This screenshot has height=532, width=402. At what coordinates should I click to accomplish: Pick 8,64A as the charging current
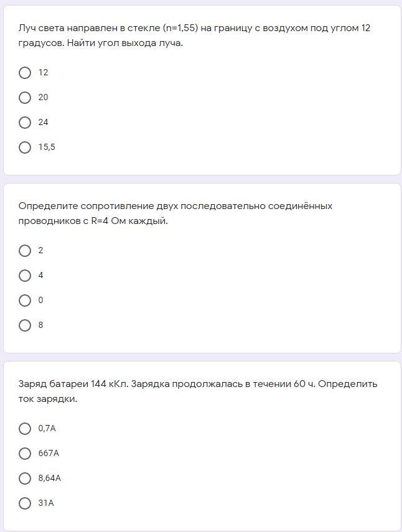point(25,478)
